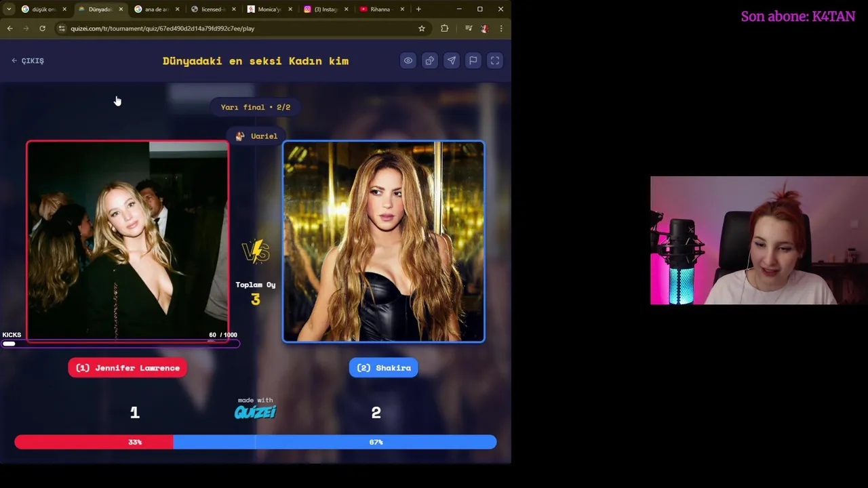Click the 67% blue vote bar
Screen dimensions: 868x488
[335, 442]
